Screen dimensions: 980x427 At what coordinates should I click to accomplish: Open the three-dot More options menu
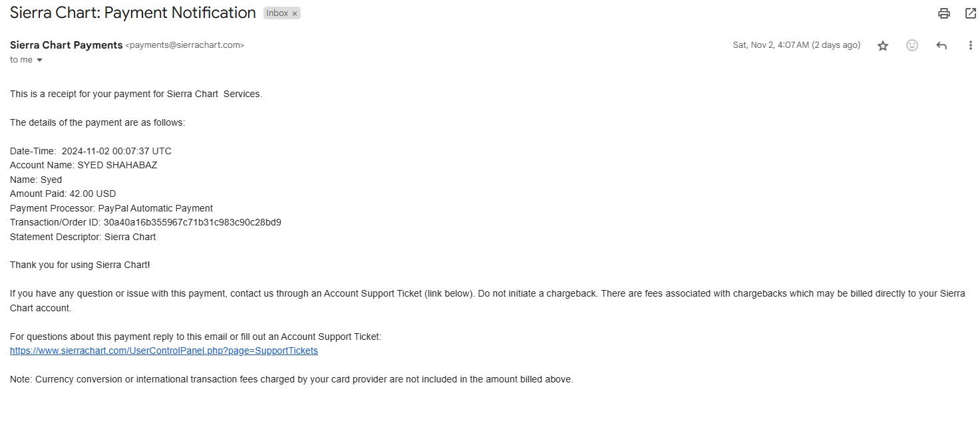pos(970,46)
